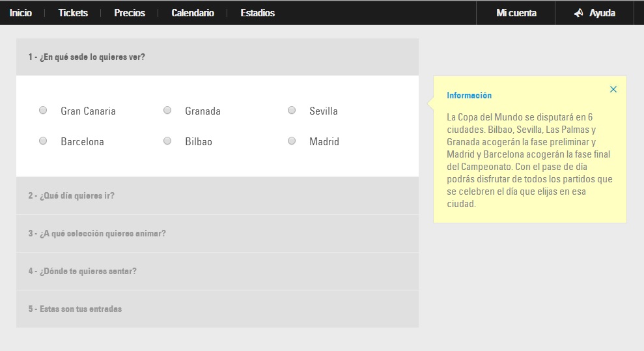
Task: Select Madrid as the venue
Action: point(292,141)
